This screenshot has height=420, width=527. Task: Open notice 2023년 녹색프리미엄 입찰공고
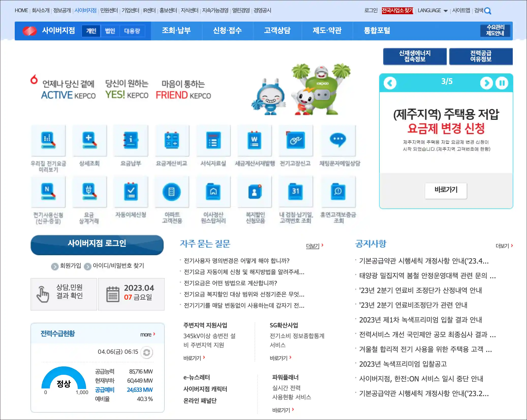click(x=403, y=364)
